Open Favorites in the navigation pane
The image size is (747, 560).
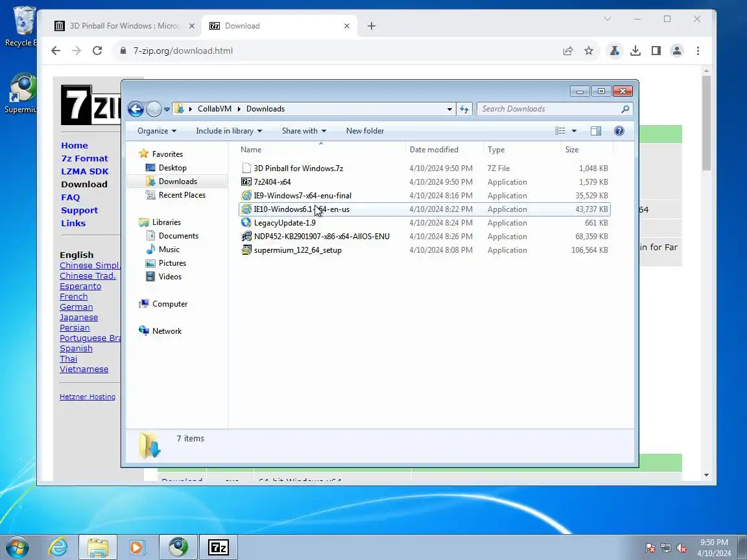[167, 154]
